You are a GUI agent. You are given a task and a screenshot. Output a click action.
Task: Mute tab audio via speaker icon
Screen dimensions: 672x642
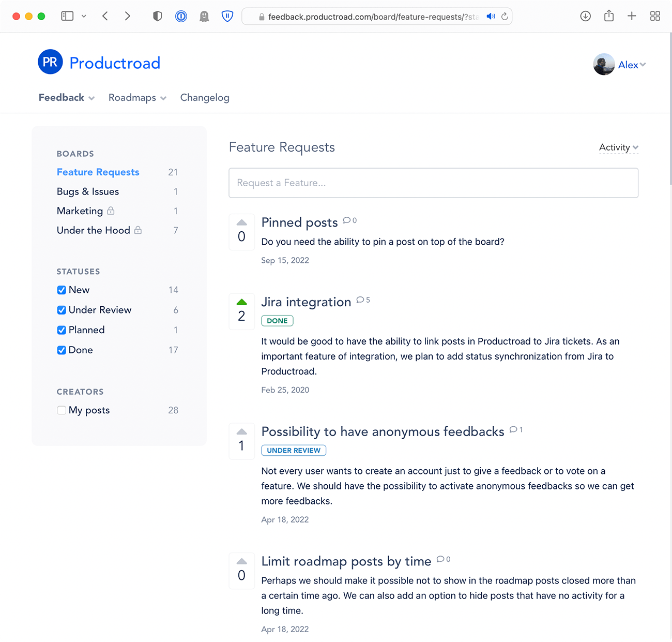pyautogui.click(x=491, y=17)
